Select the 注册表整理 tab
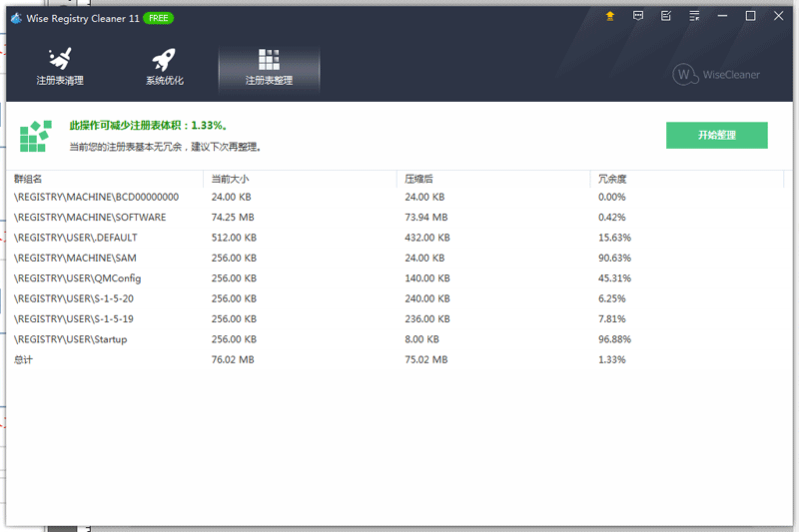Screen dimensions: 799x532 point(269,67)
